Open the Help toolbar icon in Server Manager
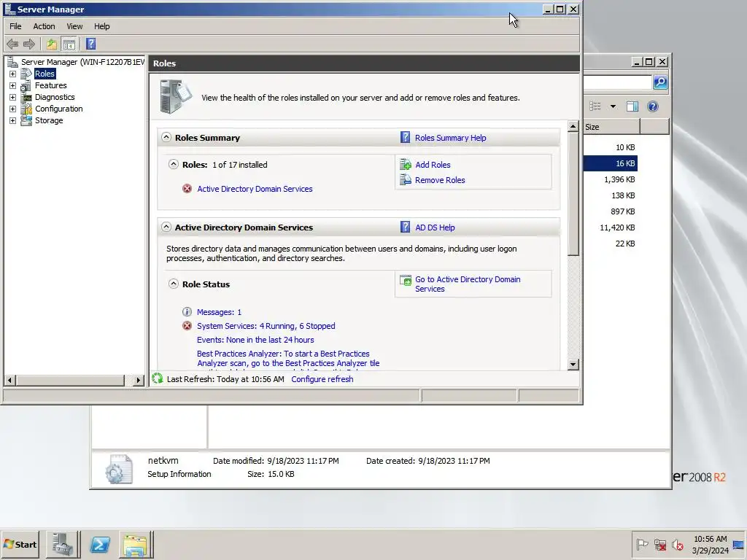This screenshot has height=560, width=747. (x=90, y=44)
